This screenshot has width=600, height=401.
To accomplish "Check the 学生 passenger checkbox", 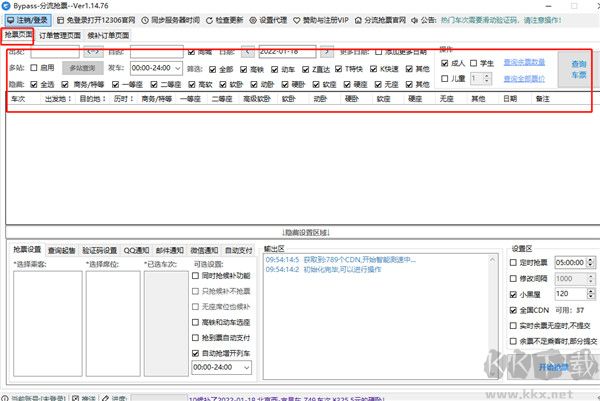I will tap(473, 63).
